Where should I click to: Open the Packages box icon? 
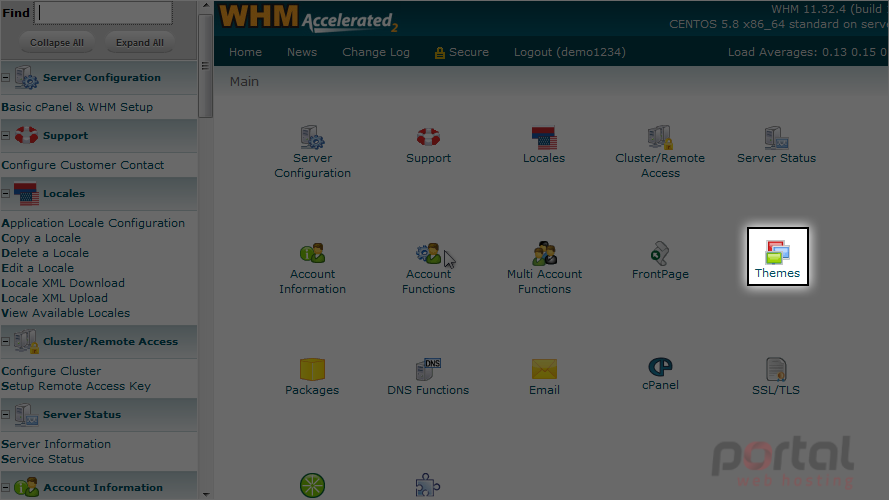click(312, 369)
